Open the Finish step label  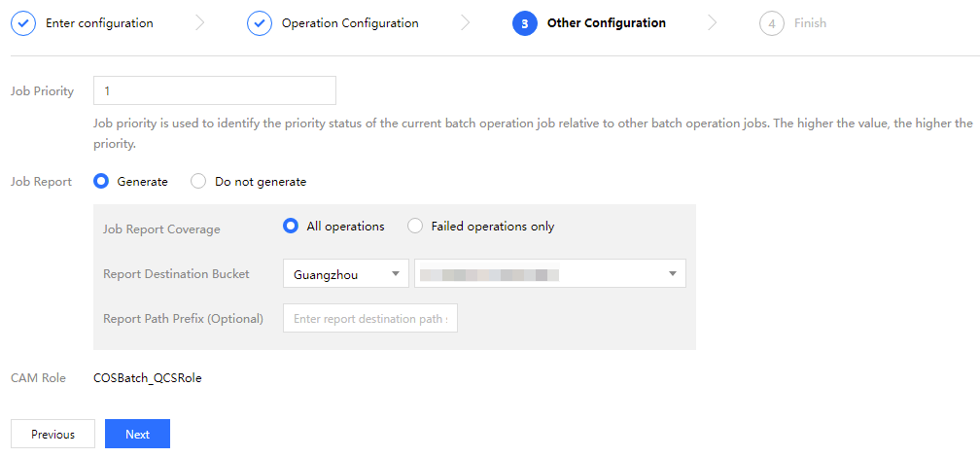810,23
